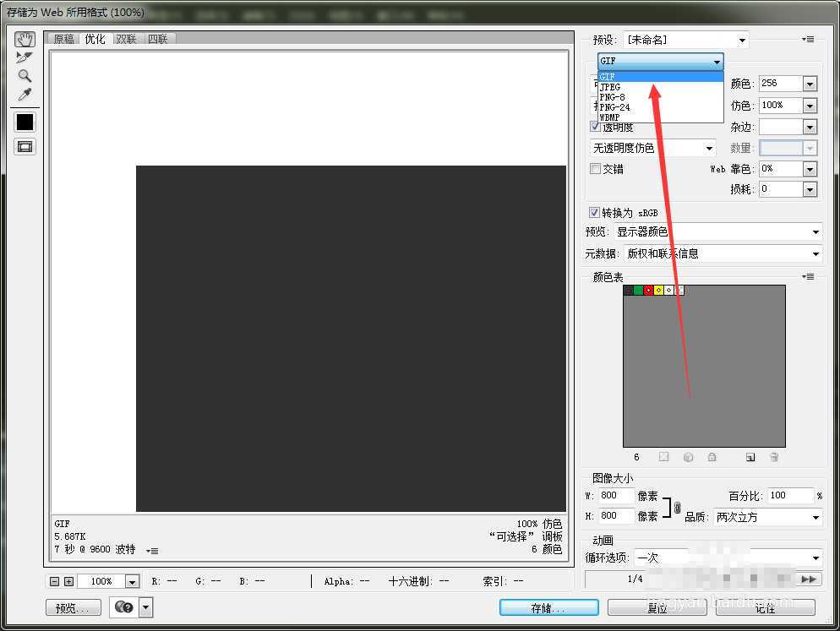Click the new color icon under the color table
Viewport: 840px width, 631px height.
(x=750, y=456)
